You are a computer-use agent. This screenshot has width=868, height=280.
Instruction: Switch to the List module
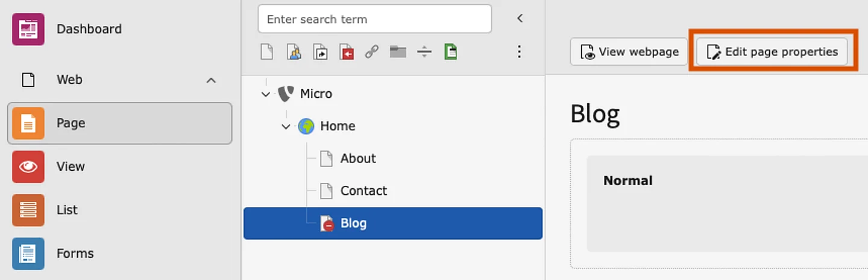click(x=66, y=210)
